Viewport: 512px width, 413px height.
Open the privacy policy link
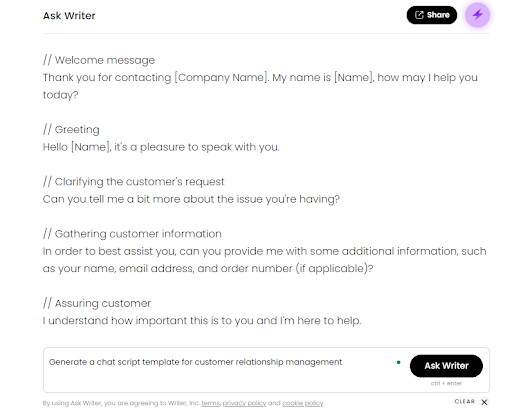(x=244, y=403)
